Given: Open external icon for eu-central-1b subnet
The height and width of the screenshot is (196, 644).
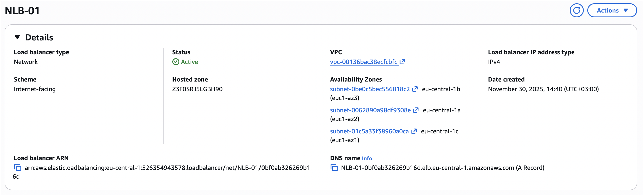Looking at the screenshot, I should point(415,89).
